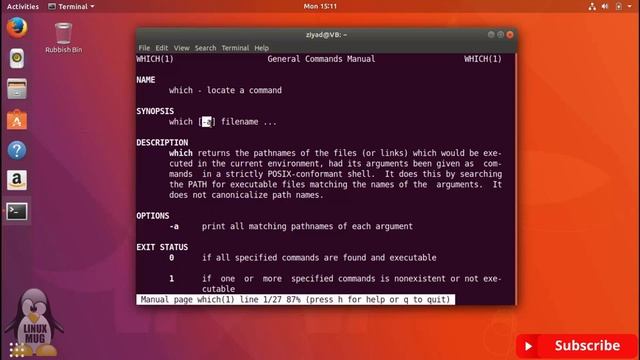The height and width of the screenshot is (360, 640).
Task: Expand the system menu arrow
Action: pos(629,7)
